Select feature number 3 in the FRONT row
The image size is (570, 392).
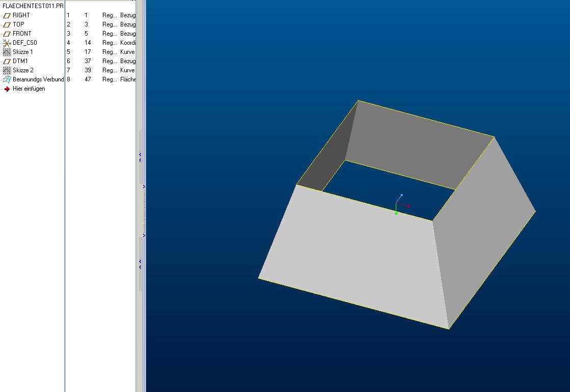tap(68, 33)
